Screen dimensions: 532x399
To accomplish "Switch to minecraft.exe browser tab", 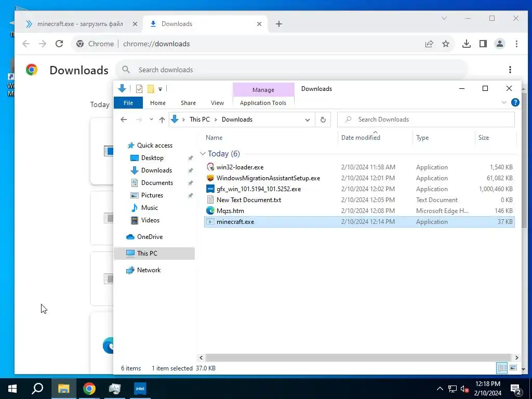I will tap(80, 24).
